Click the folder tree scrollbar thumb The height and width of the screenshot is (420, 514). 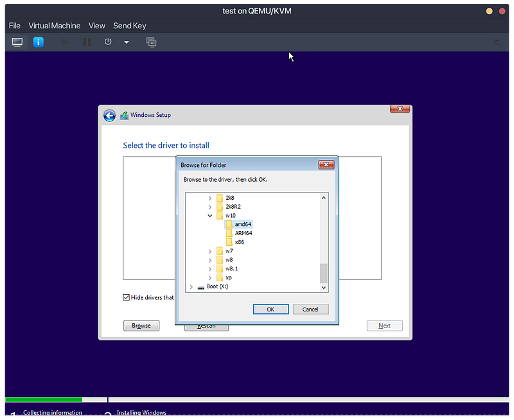[x=324, y=273]
